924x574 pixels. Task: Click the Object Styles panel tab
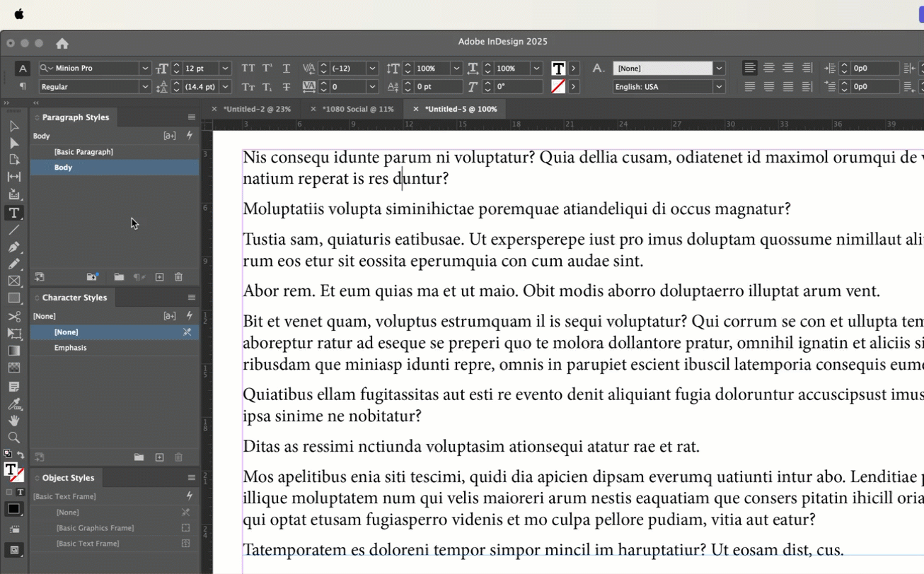[x=68, y=478]
